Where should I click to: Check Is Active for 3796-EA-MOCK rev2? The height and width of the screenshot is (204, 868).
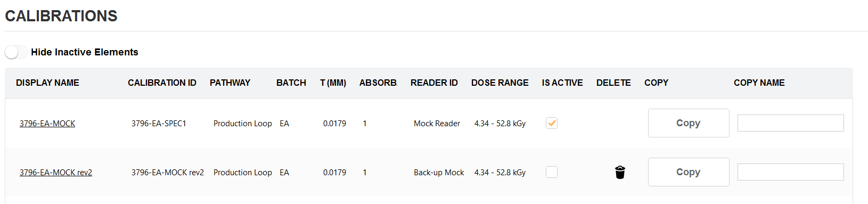pos(552,172)
